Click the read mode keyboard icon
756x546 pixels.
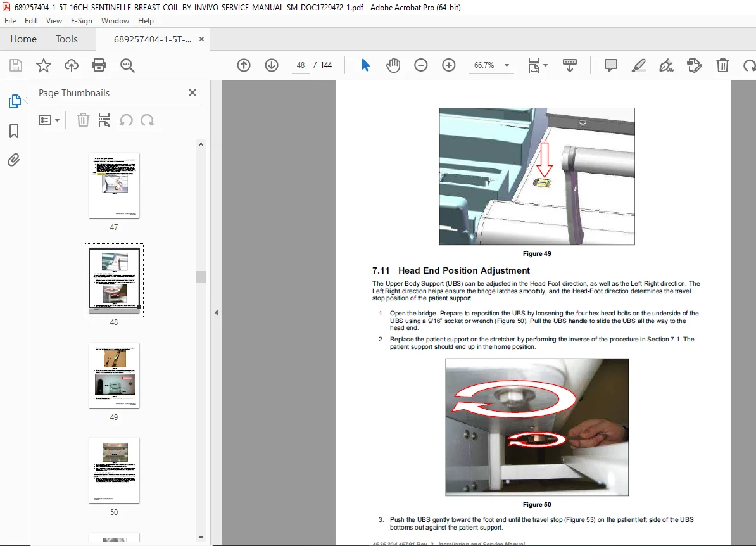[x=570, y=65]
